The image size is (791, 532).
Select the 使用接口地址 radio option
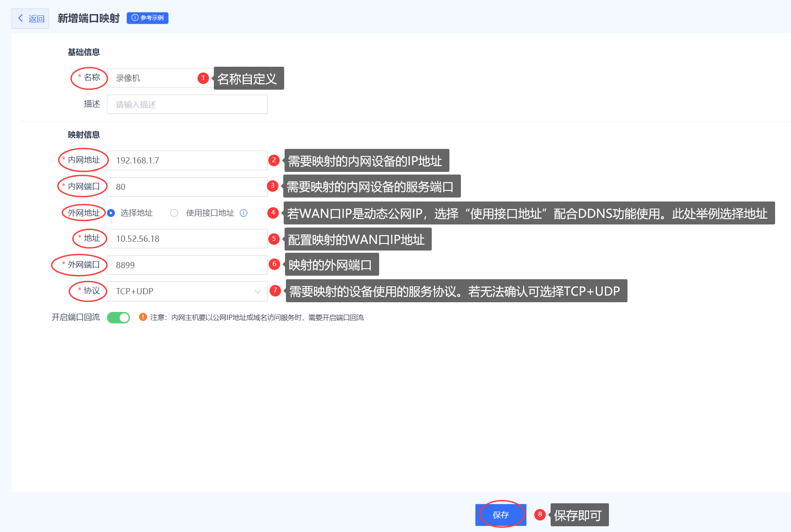pos(174,213)
